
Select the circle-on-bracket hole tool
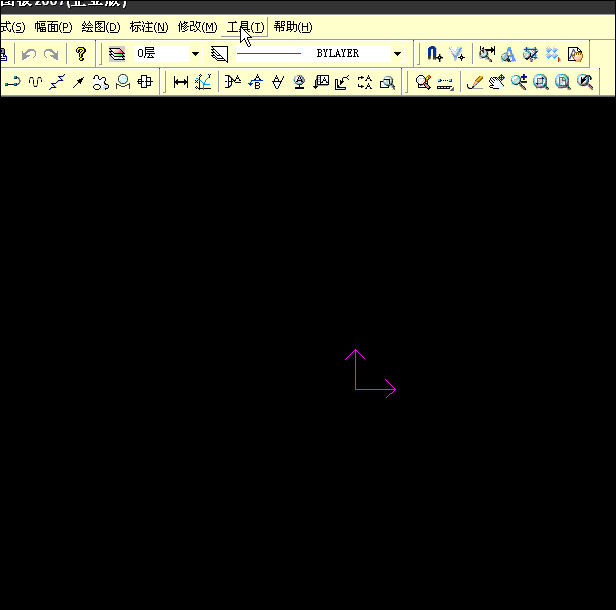coord(123,82)
